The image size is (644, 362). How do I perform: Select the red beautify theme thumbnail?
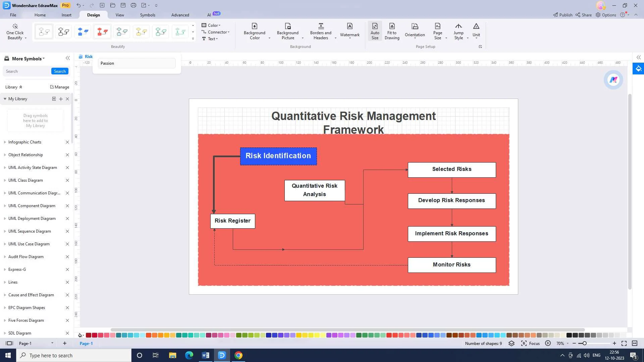tap(102, 32)
